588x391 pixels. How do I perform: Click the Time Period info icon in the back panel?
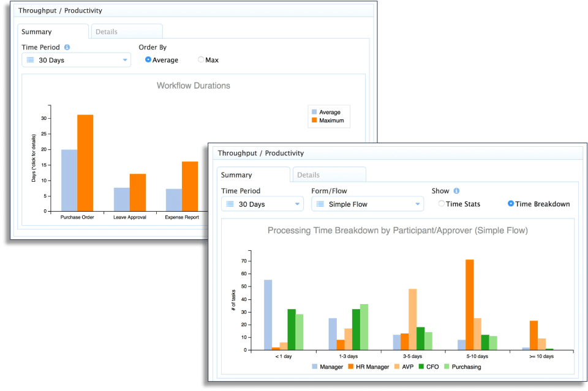pos(67,47)
